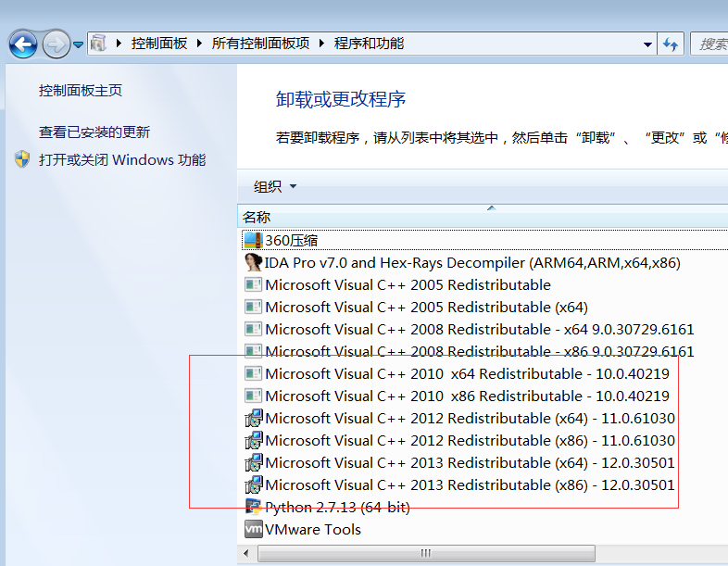Click the control panel icon in address bar

tap(98, 44)
